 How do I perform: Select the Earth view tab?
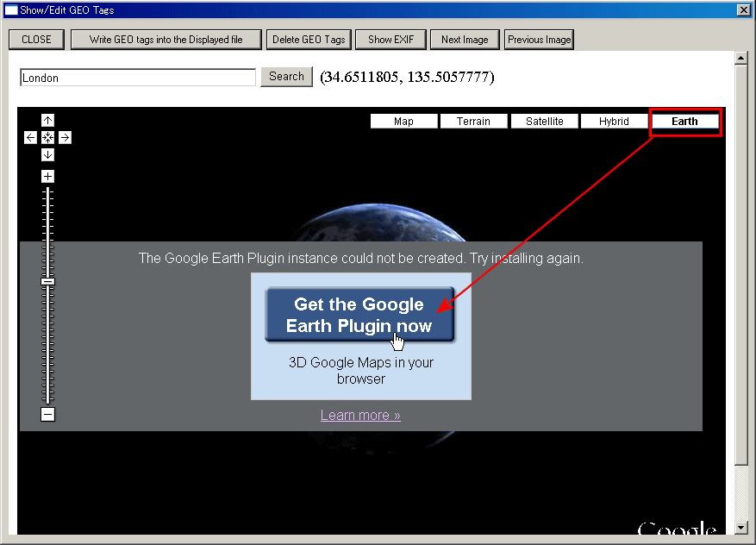[x=684, y=121]
